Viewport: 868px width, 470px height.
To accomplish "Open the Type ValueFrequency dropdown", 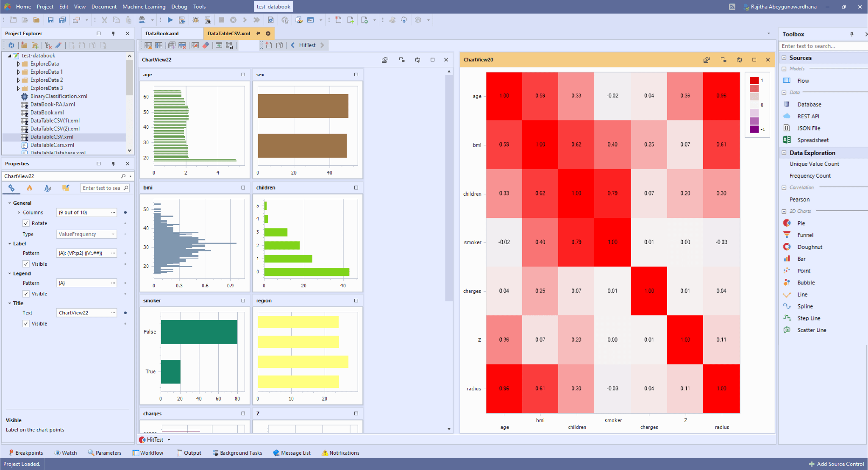I will pos(113,234).
